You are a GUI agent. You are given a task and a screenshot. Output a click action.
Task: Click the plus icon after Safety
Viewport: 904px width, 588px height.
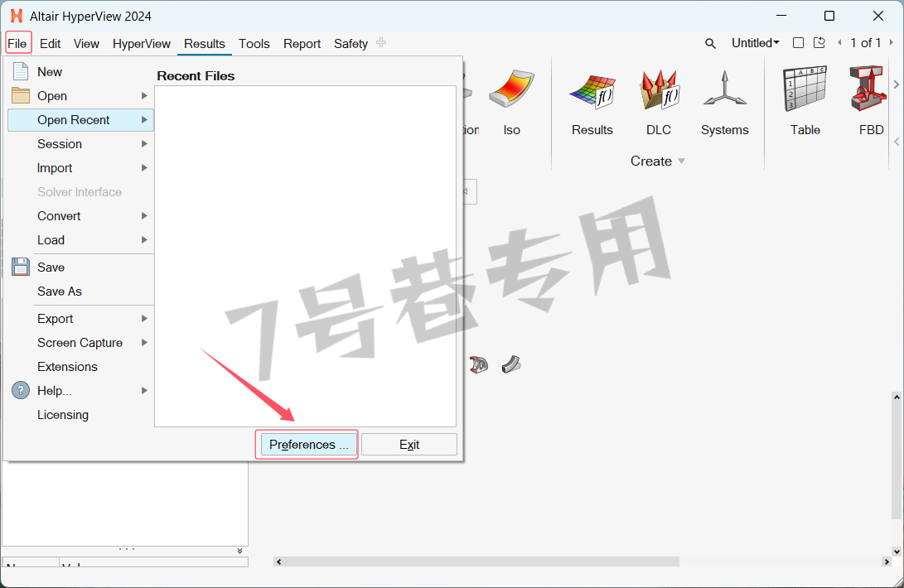(381, 43)
